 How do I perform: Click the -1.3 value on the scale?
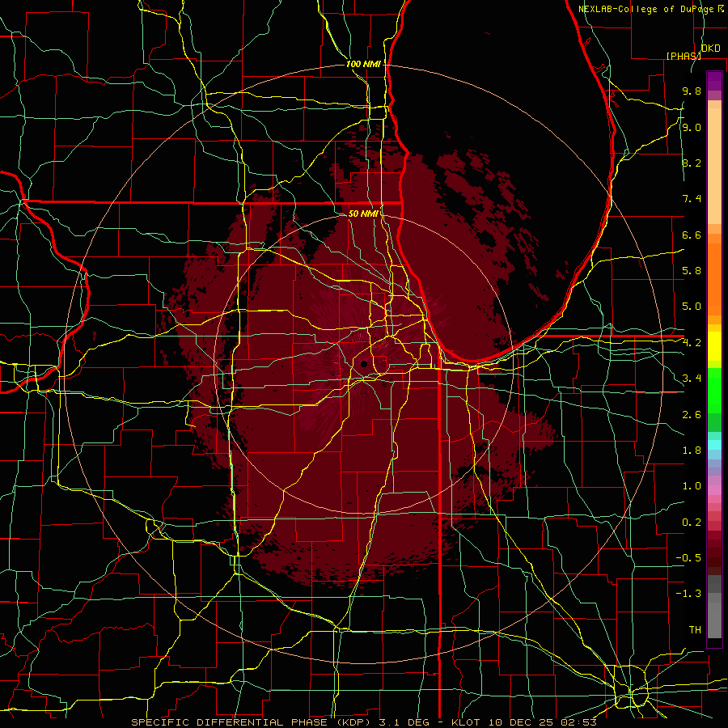click(688, 594)
